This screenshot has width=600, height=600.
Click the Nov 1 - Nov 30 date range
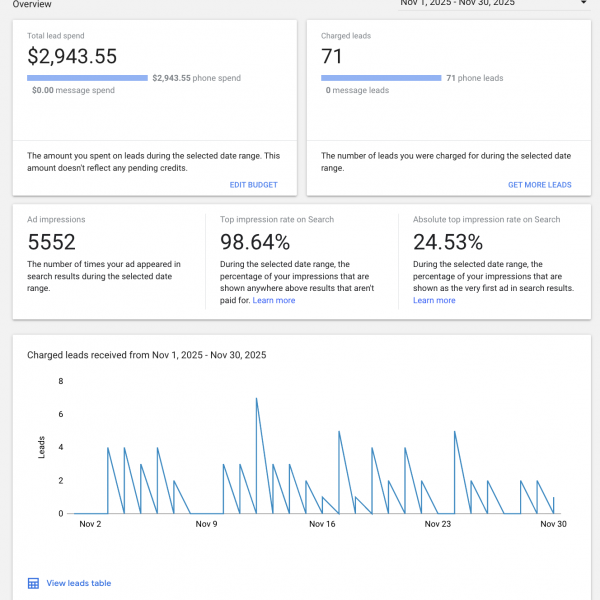[456, 3]
